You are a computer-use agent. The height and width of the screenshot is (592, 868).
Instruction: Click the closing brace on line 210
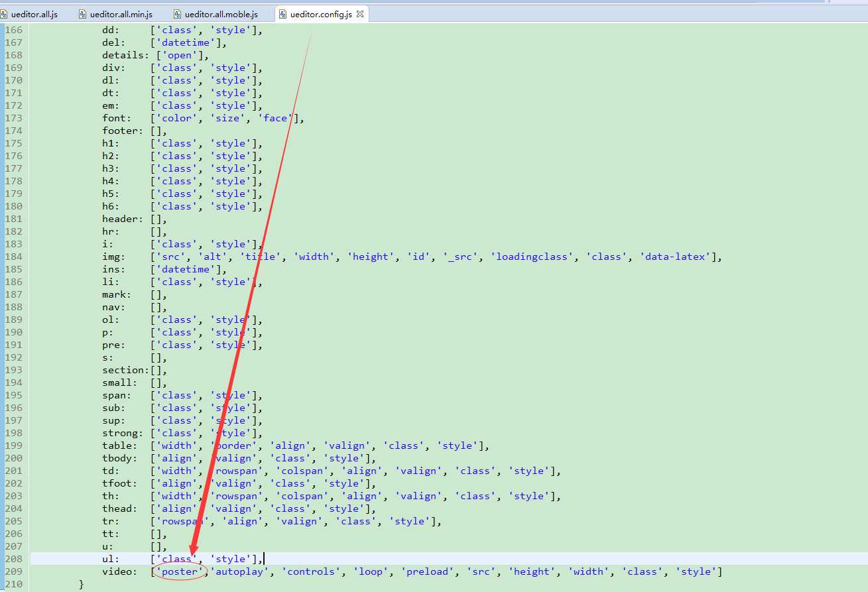[81, 584]
